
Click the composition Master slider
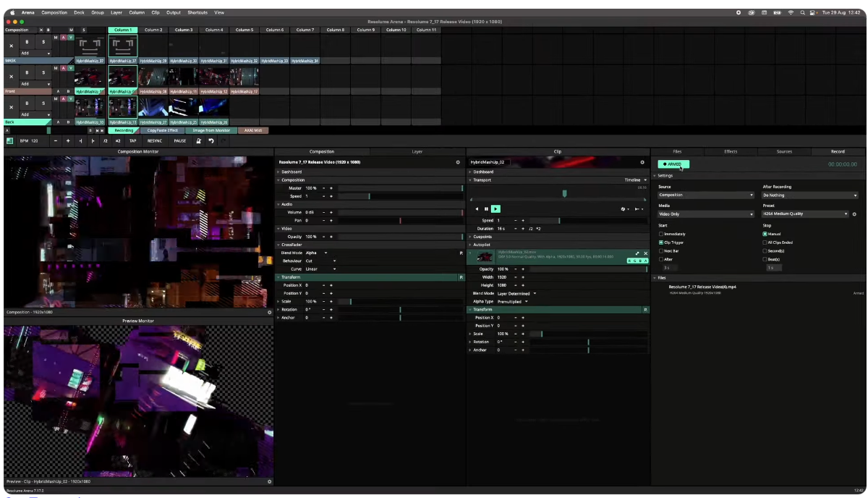click(400, 188)
